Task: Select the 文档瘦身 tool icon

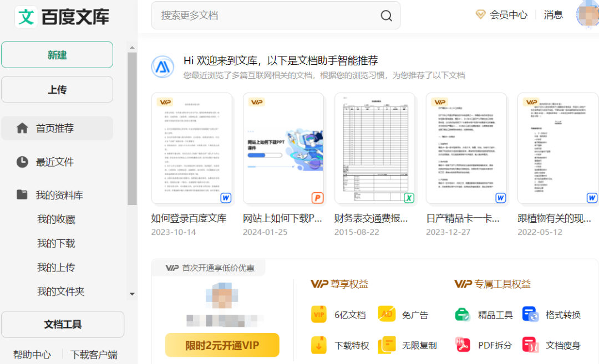Action: point(531,344)
